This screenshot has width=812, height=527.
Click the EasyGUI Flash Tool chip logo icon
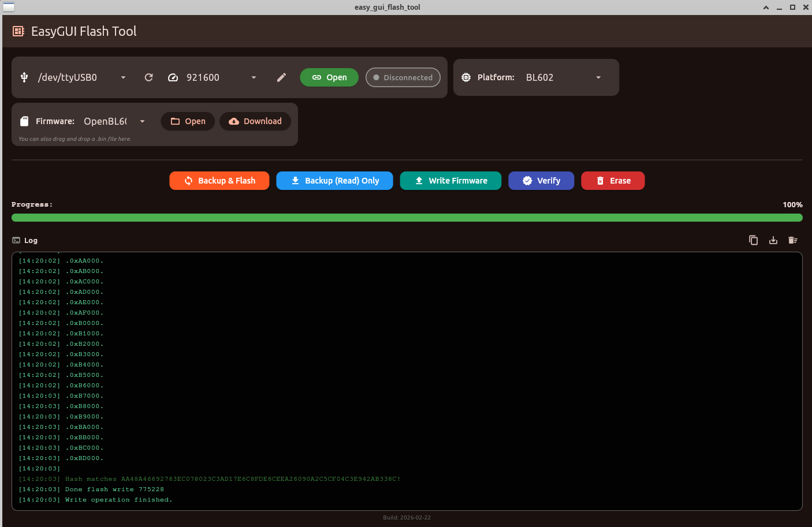click(18, 31)
